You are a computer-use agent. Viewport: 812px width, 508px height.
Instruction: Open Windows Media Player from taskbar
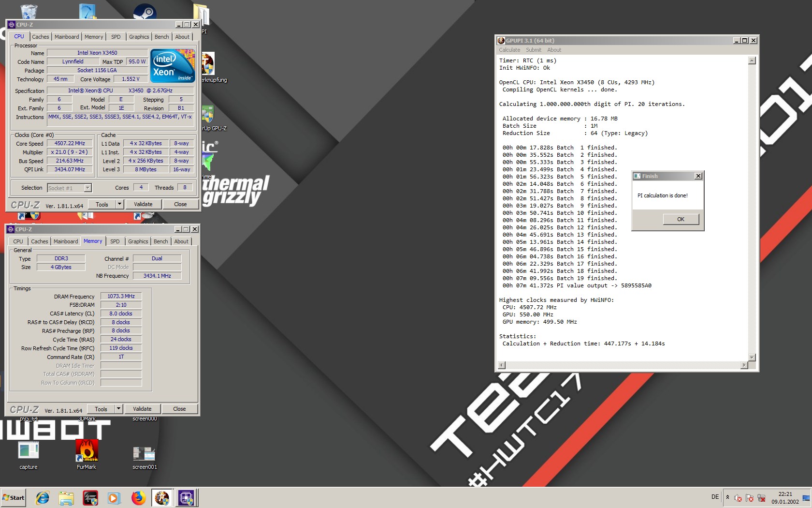pos(114,497)
